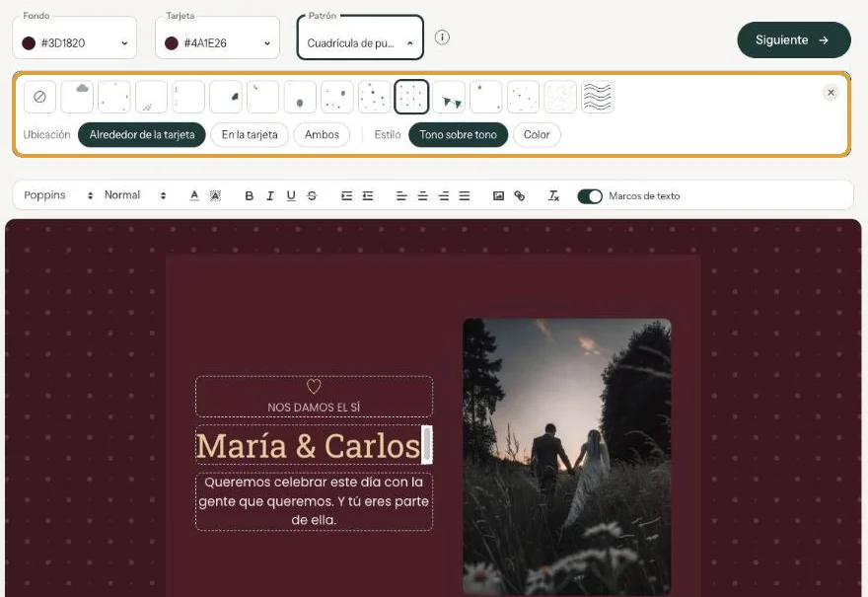Set Ubicación to En la tarjeta
The image size is (868, 597).
point(250,134)
